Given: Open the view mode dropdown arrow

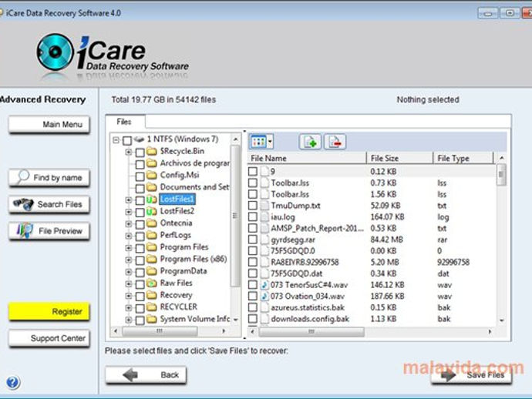Looking at the screenshot, I should [270, 142].
